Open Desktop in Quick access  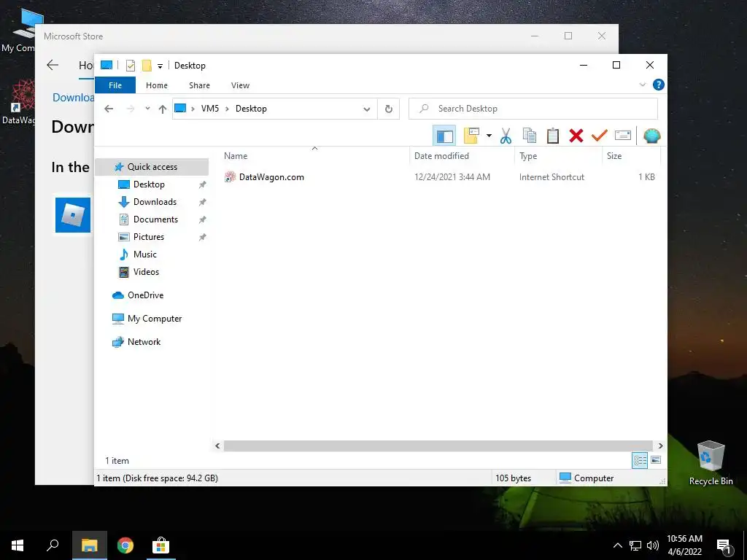[149, 184]
